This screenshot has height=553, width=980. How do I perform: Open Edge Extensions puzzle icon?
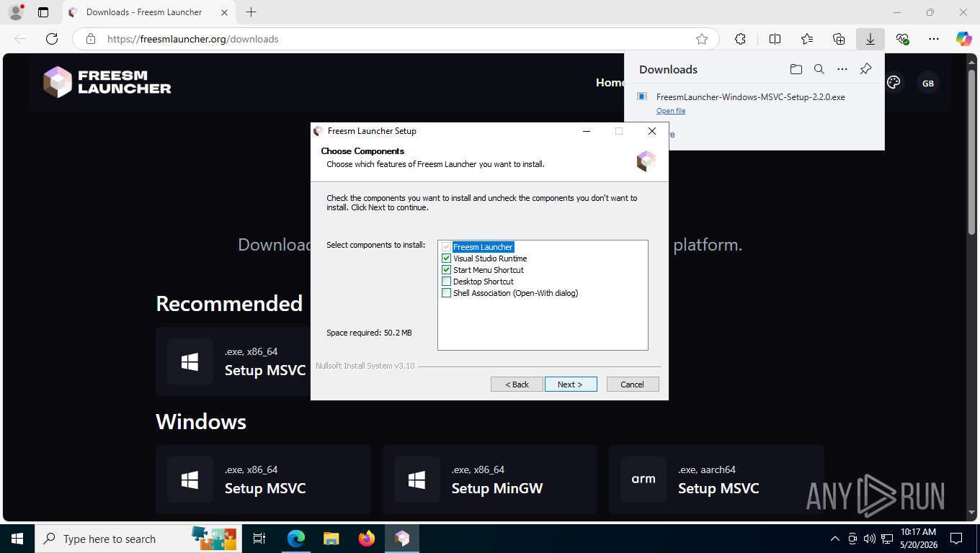pos(740,39)
